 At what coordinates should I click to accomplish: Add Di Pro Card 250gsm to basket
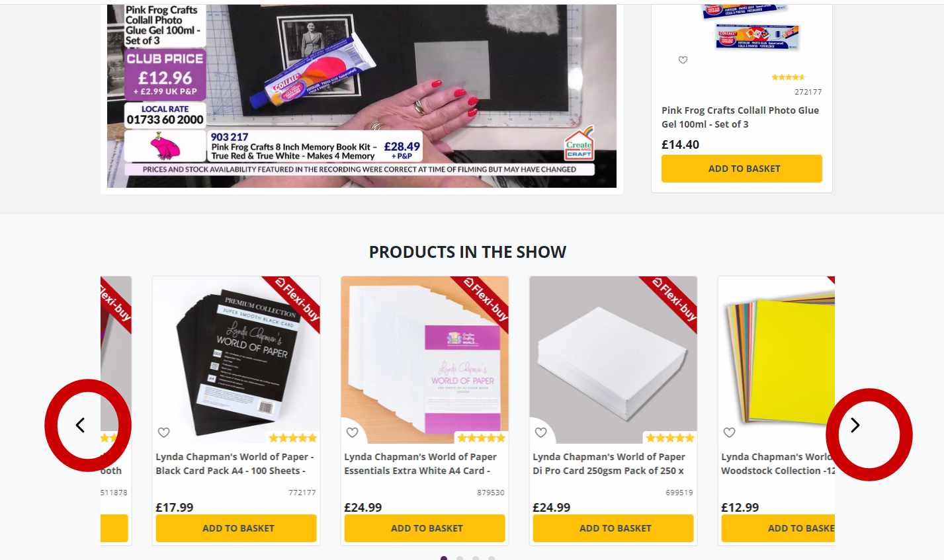613,528
